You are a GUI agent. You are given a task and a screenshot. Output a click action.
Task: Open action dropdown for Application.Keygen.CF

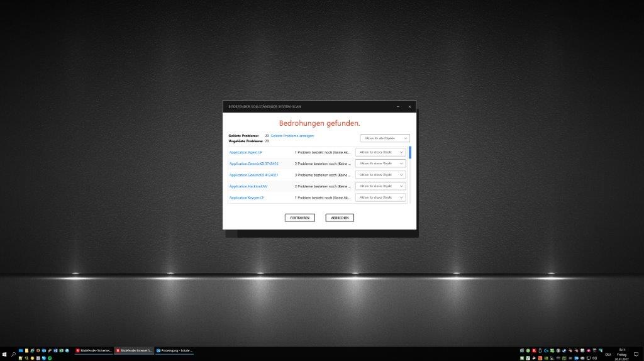click(380, 197)
